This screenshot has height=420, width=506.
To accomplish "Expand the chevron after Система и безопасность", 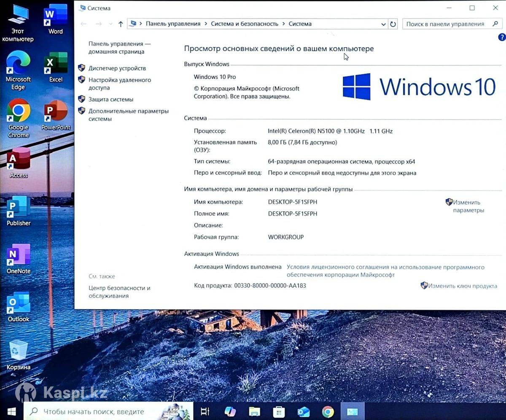I will coord(283,24).
